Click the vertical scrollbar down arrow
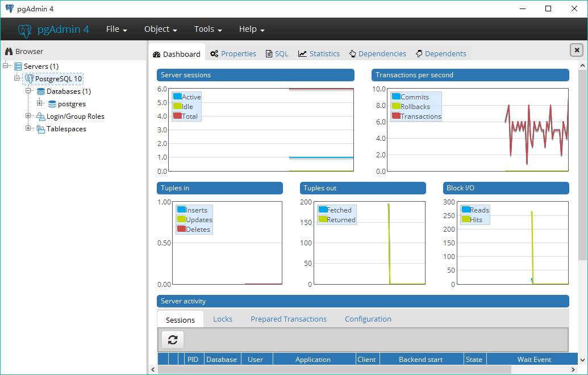 [582, 360]
